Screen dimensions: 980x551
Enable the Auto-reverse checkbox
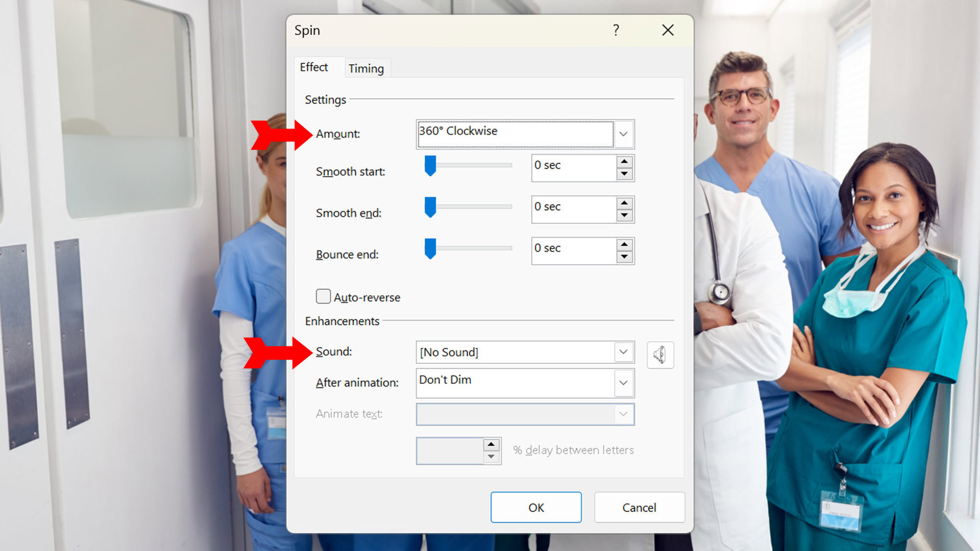(x=323, y=297)
